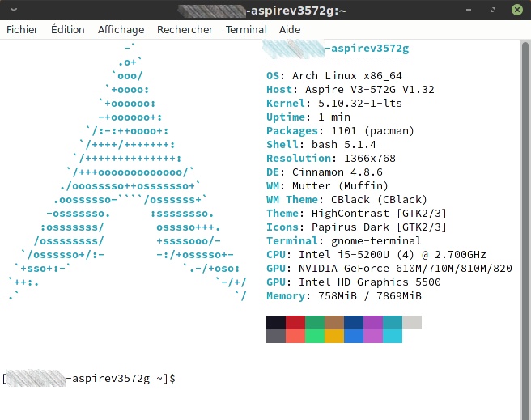Click the light gray color block
This screenshot has width=531, height=420.
pyautogui.click(x=412, y=322)
